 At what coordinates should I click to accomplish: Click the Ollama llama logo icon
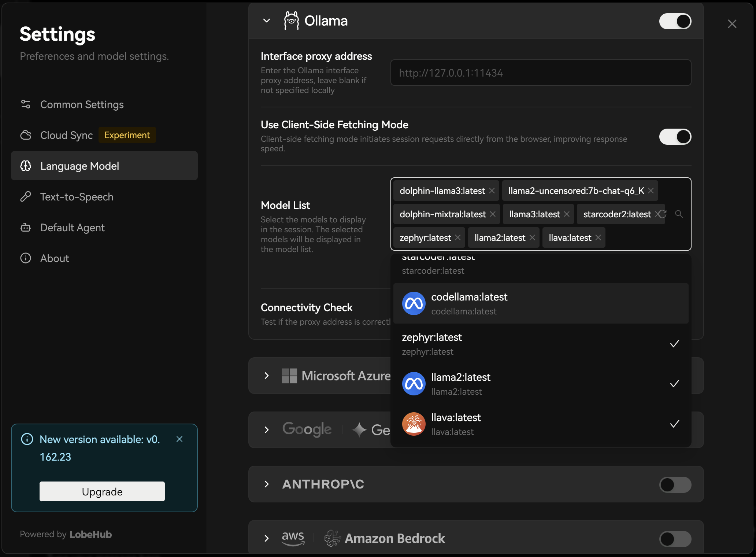click(292, 21)
